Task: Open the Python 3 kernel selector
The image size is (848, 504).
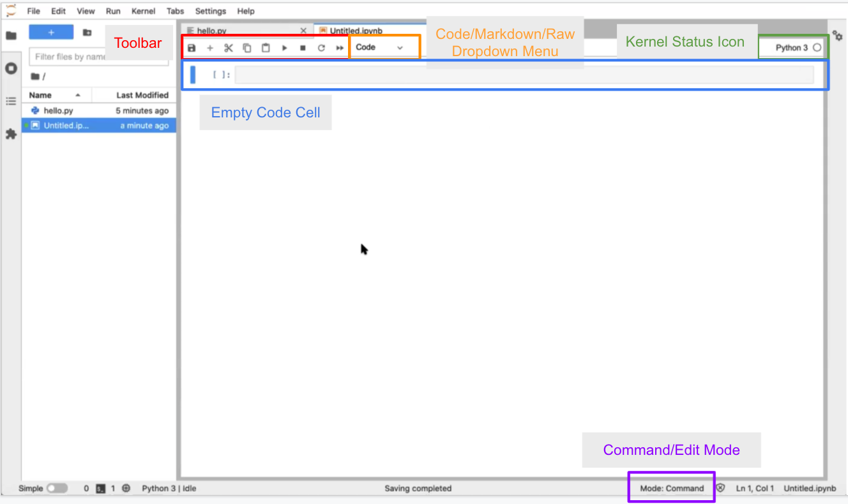Action: coord(792,47)
